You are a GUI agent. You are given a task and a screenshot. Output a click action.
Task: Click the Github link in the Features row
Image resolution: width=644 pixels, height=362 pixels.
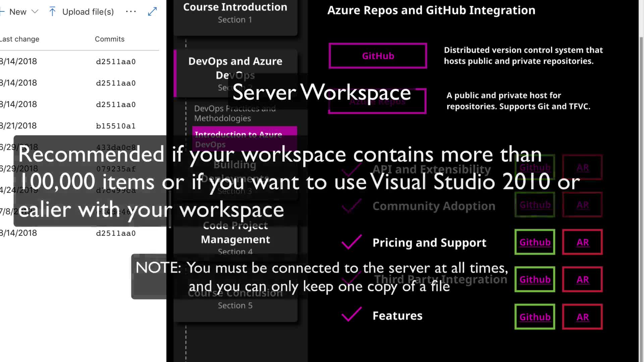tap(535, 317)
